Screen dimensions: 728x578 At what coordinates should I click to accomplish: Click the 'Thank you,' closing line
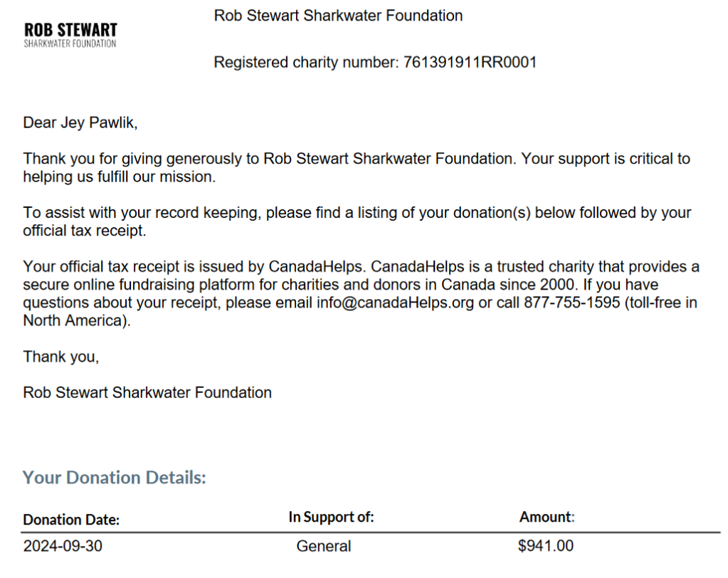61,357
